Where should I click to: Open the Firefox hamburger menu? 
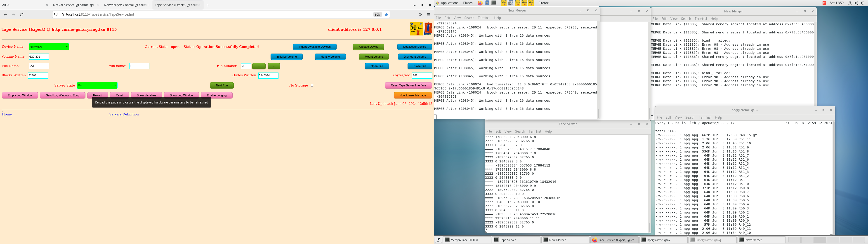click(429, 14)
